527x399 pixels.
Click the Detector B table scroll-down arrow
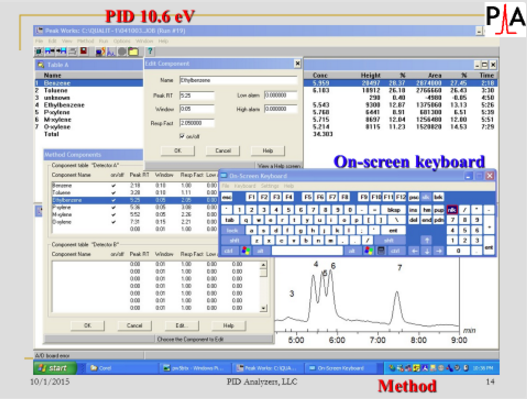click(264, 308)
